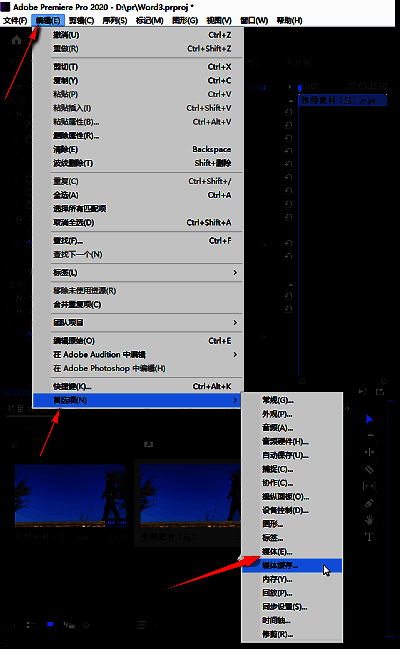400x649 pixels.
Task: Choose 查找(F)... in Edit menu
Action: tap(138, 241)
